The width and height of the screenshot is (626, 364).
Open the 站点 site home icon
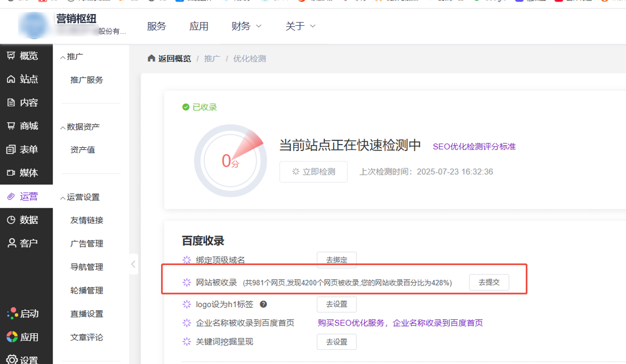[x=11, y=79]
